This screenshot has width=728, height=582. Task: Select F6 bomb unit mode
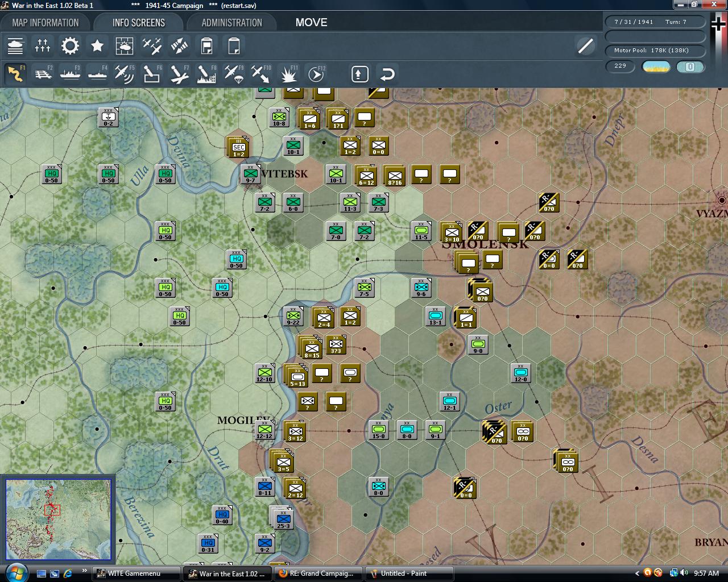(x=152, y=74)
